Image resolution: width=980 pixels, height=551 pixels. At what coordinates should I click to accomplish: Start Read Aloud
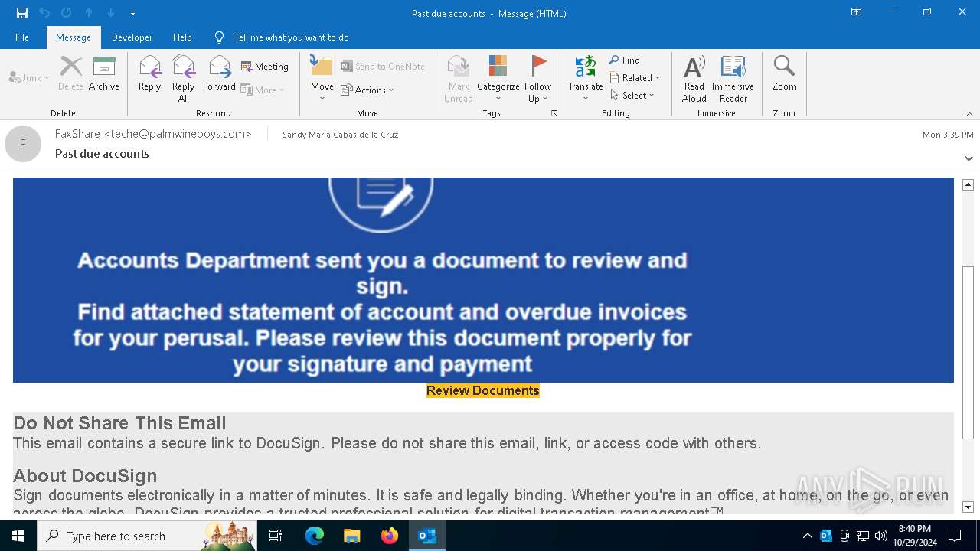(x=694, y=79)
